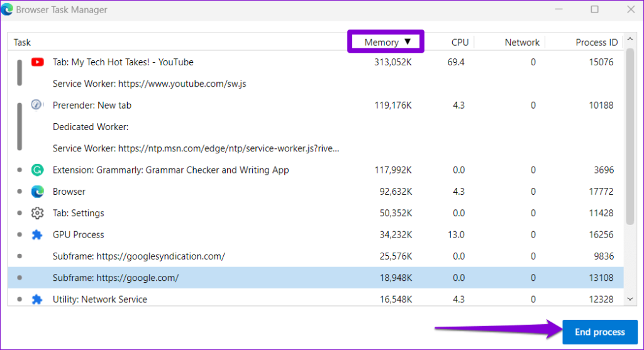Click the 117,992K memory value
Viewport: 644px width, 350px height.
392,170
